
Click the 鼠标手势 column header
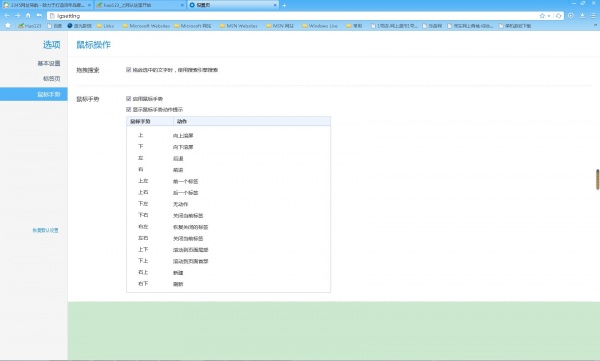click(150, 121)
